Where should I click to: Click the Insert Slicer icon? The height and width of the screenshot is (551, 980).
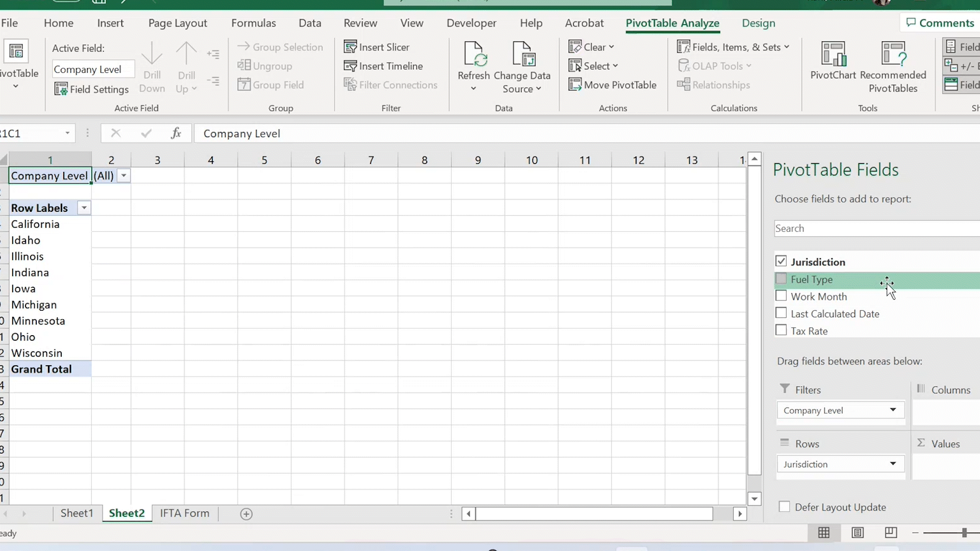tap(350, 47)
